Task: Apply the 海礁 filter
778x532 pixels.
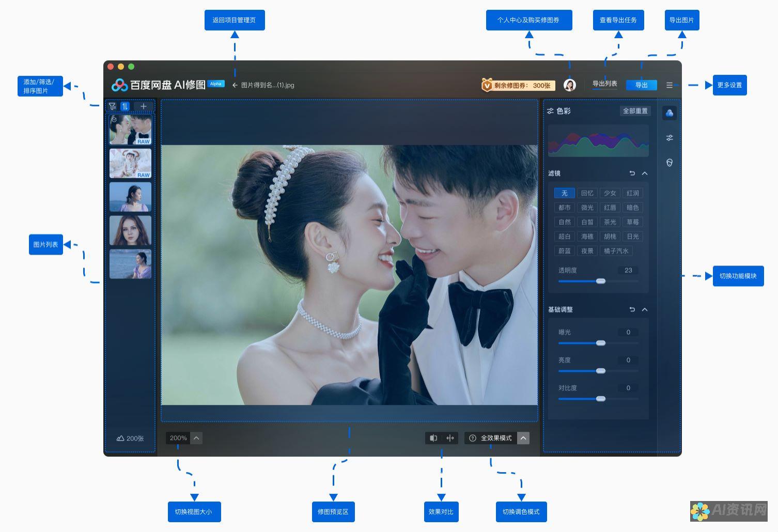Action: click(587, 237)
